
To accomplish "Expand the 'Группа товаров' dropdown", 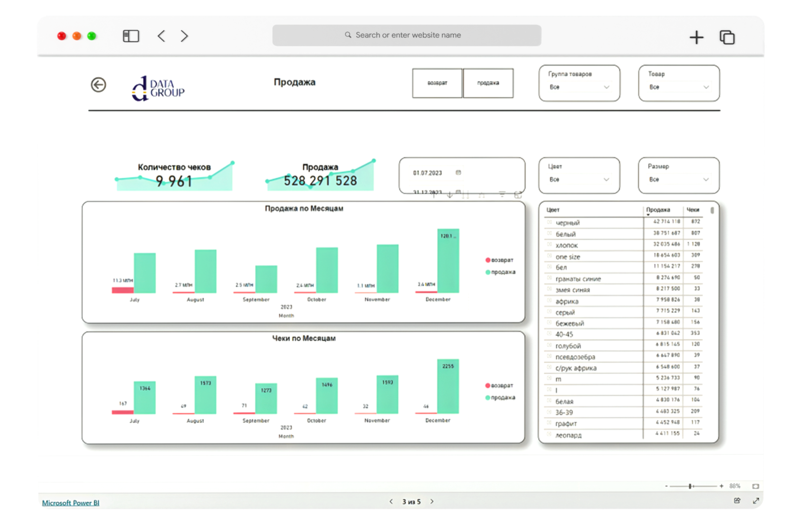I will click(x=579, y=87).
